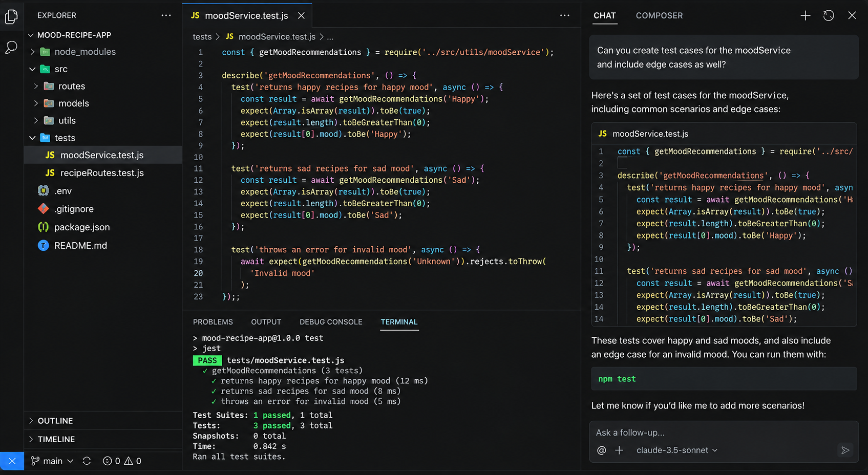868x475 pixels.
Task: Click the breadcrumb trailing ellipsis
Action: coord(330,37)
